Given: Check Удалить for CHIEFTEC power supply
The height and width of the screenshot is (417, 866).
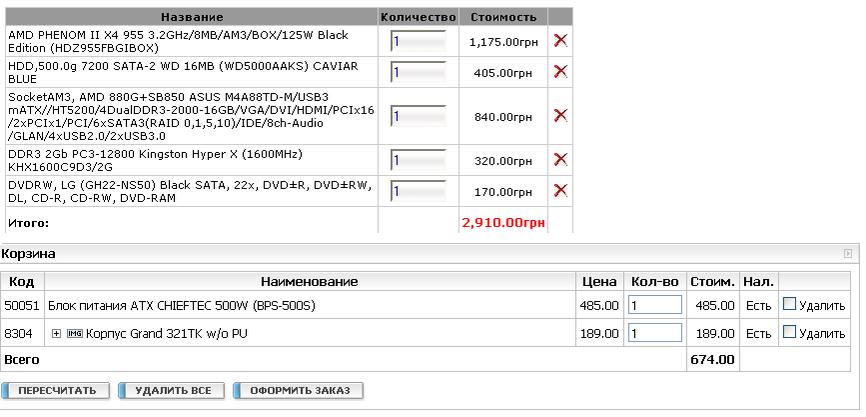Looking at the screenshot, I should click(789, 304).
